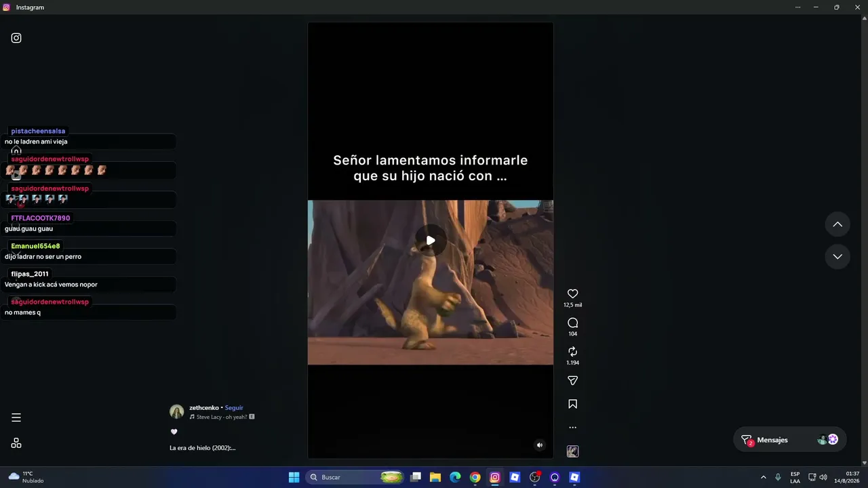
Task: Launch Microsoft Edge from the taskbar
Action: coord(455,477)
